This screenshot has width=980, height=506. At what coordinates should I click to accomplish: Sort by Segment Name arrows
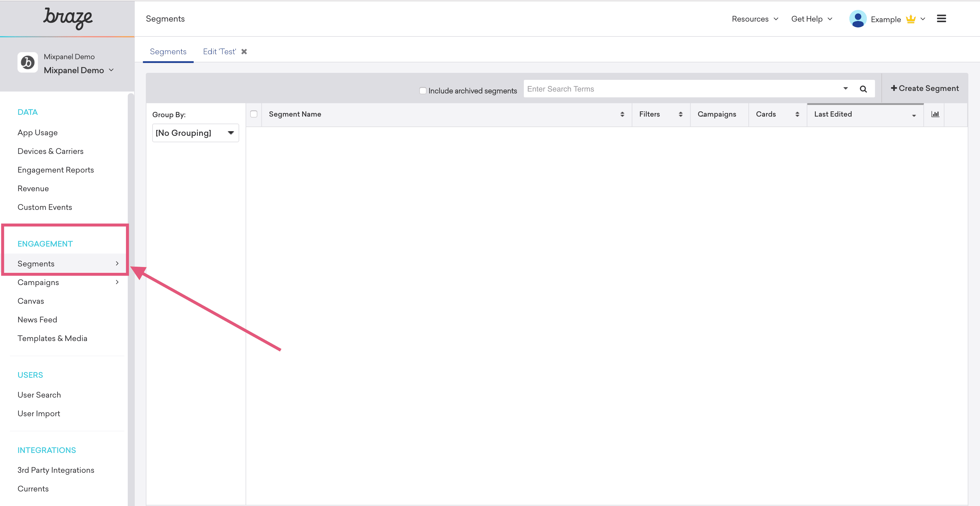point(622,114)
